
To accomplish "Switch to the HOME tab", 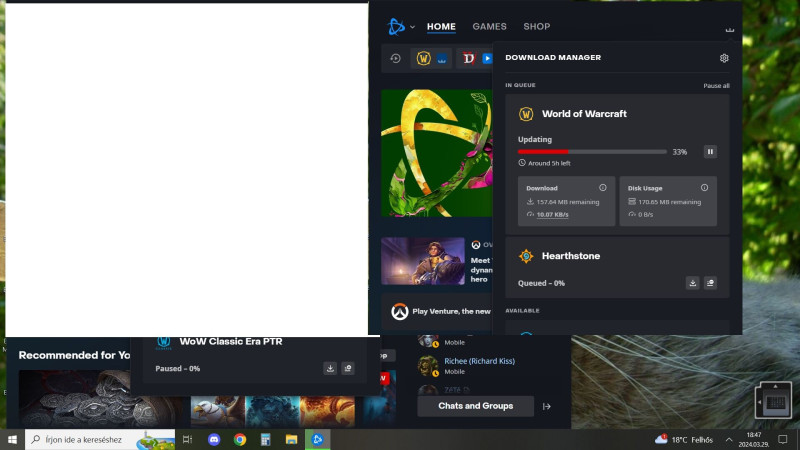I will pyautogui.click(x=441, y=27).
